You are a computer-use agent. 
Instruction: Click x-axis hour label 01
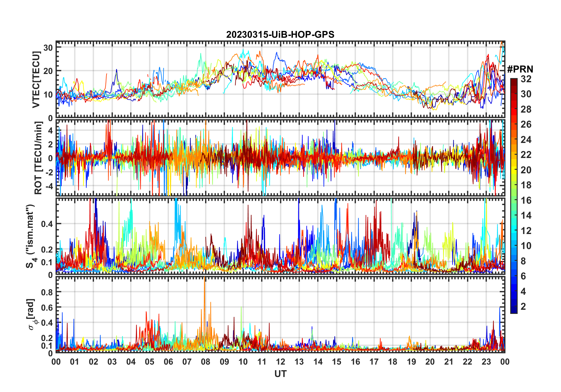point(75,362)
